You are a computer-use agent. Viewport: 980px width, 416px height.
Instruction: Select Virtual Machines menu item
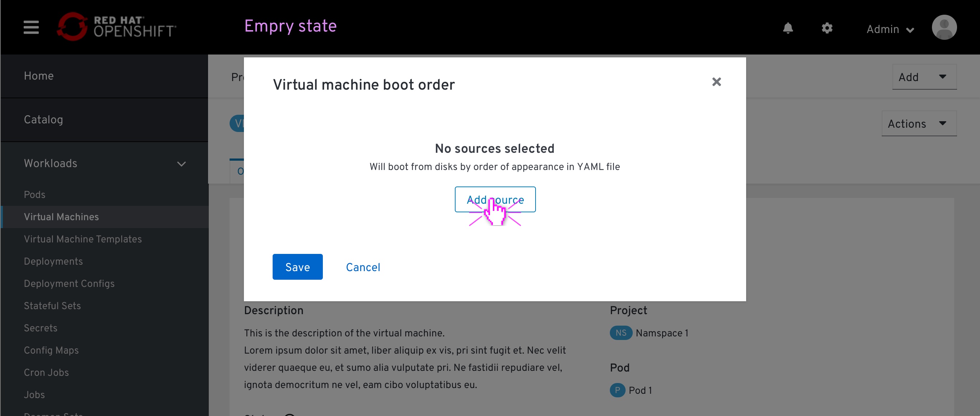[61, 217]
